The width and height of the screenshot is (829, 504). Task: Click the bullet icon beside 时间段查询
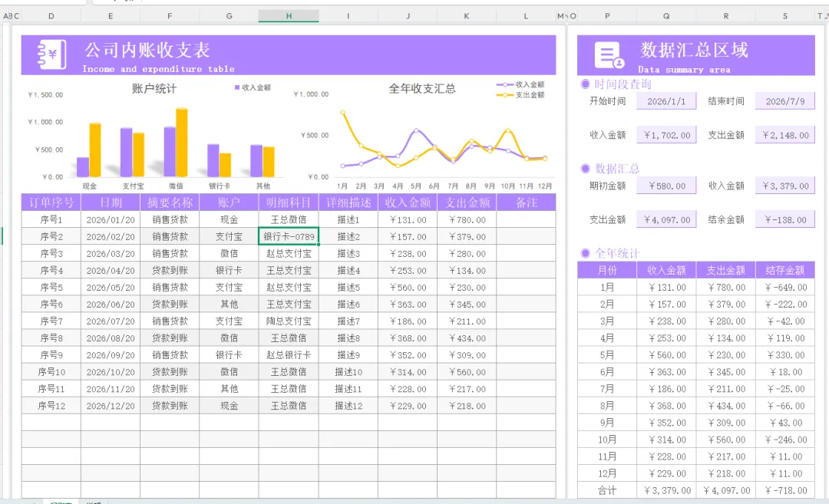[x=585, y=84]
